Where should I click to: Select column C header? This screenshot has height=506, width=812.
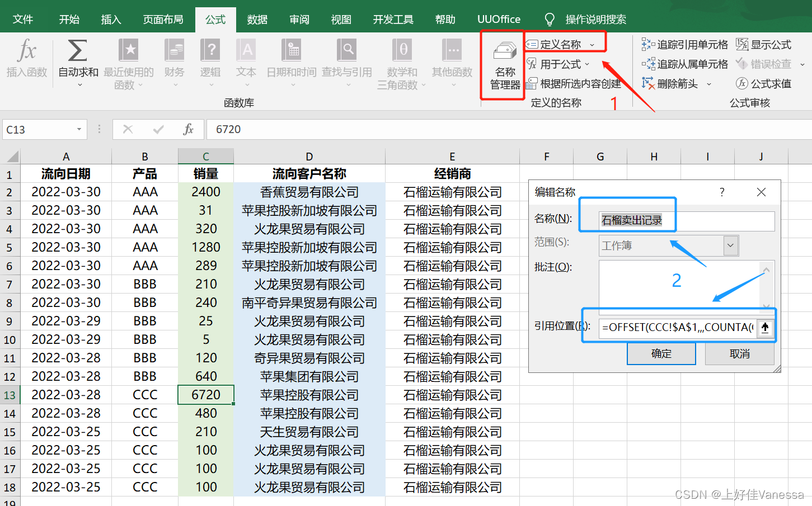[x=206, y=157]
